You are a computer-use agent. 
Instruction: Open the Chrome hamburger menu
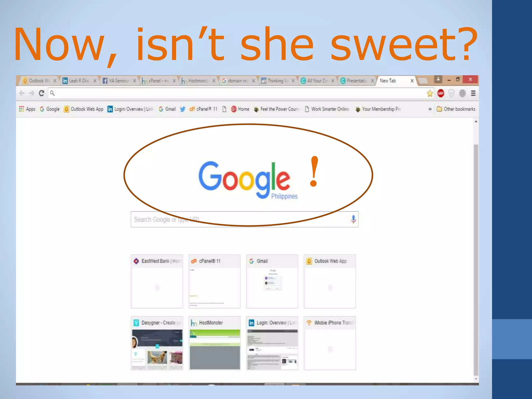pos(473,93)
